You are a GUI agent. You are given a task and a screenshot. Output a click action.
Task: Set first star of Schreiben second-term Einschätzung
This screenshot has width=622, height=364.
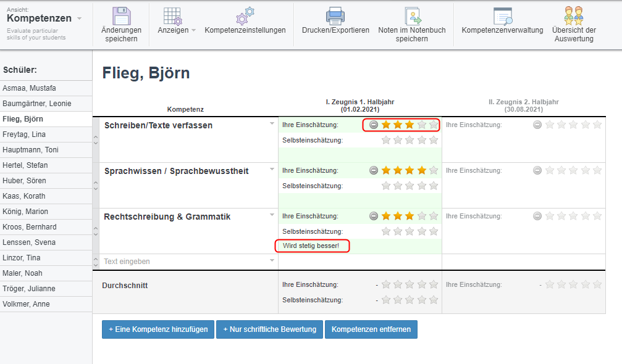549,125
